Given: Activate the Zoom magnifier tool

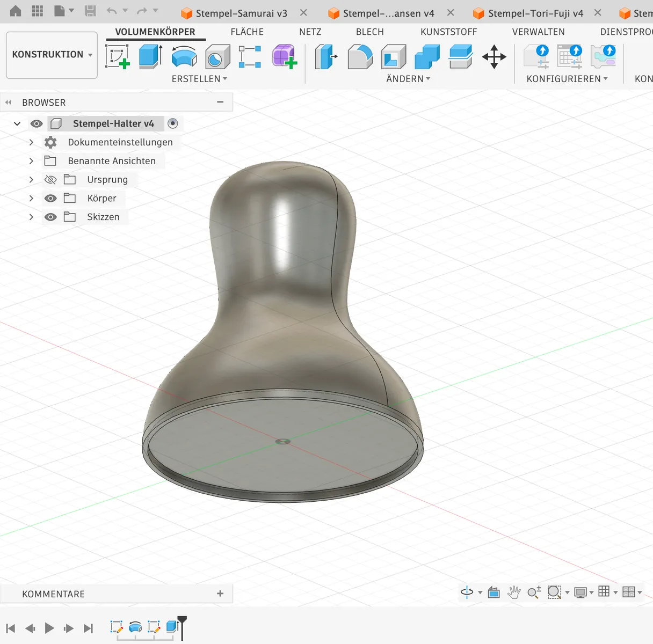Looking at the screenshot, I should [534, 592].
